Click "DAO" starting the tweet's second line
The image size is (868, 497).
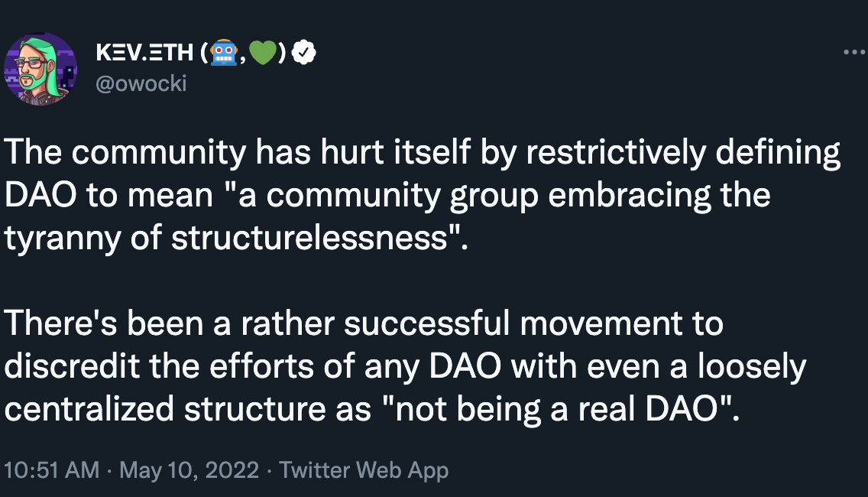40,196
